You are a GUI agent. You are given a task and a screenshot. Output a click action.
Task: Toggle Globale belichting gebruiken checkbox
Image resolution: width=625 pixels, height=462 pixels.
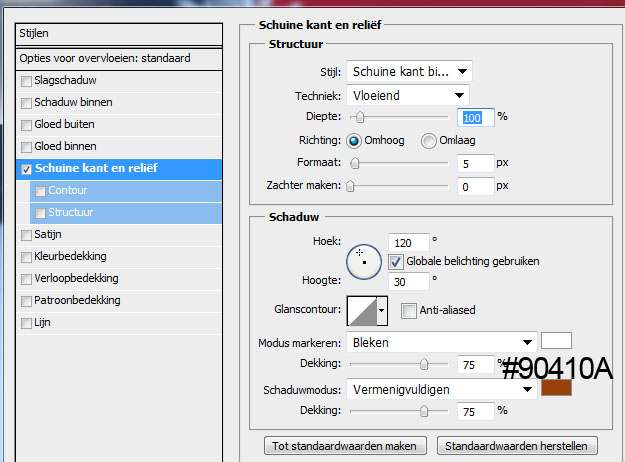click(395, 262)
